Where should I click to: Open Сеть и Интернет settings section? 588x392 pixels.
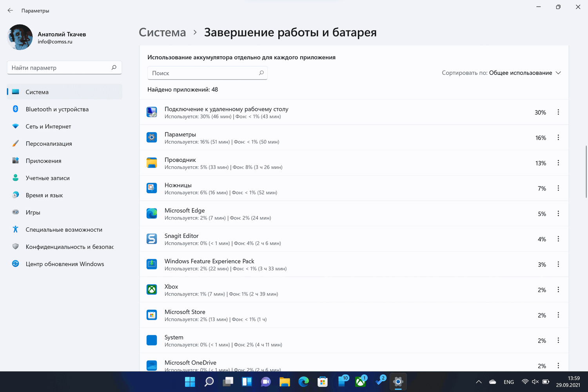(x=48, y=126)
